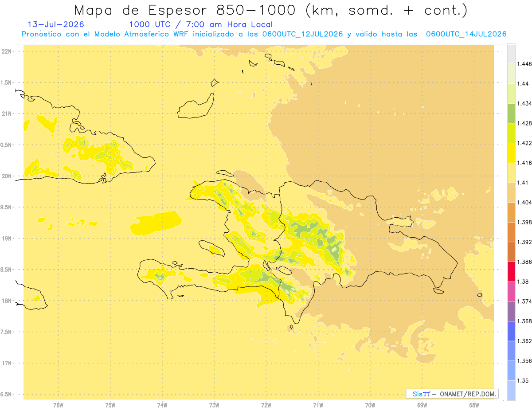Click the legend value '1.35'
This screenshot has height=411, width=532.
click(523, 380)
